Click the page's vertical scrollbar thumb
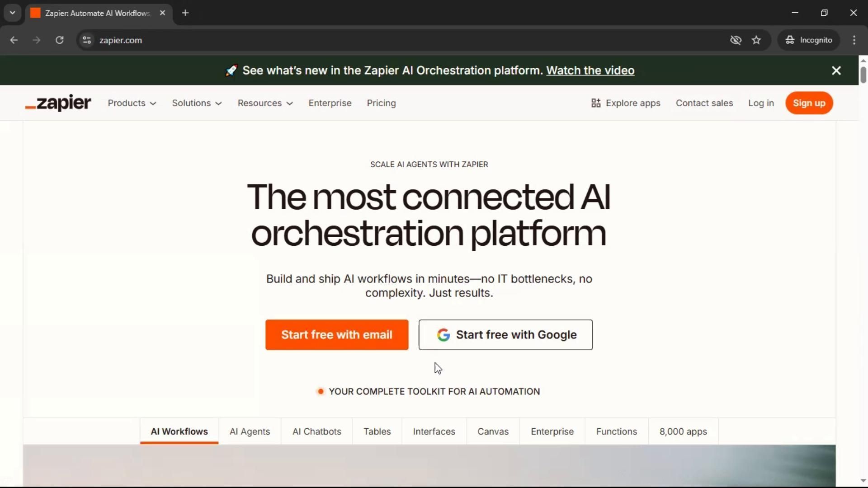 [x=863, y=75]
